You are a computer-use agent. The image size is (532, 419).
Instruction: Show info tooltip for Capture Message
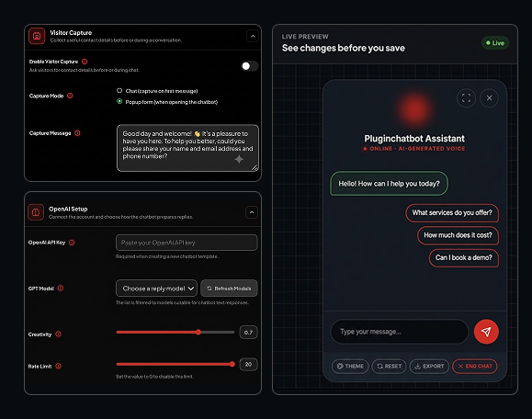point(77,133)
